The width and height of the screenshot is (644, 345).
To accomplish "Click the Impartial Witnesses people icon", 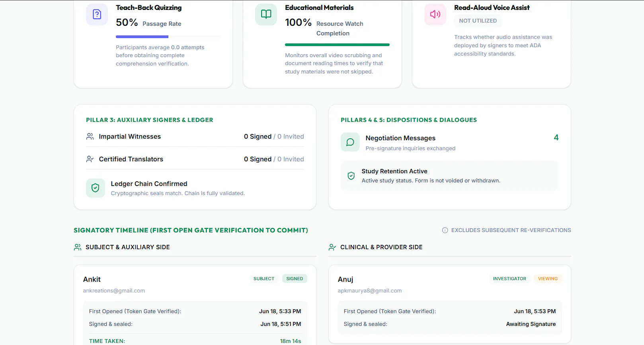I will (x=90, y=136).
